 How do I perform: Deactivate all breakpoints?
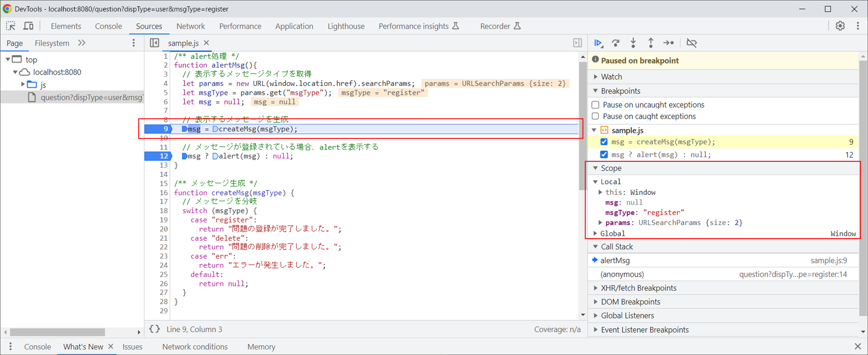(x=692, y=43)
